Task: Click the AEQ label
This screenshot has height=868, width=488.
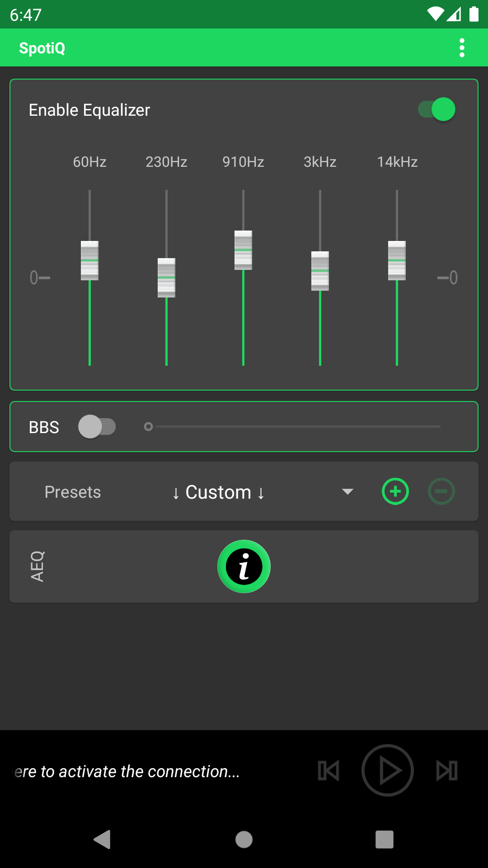Action: point(37,566)
